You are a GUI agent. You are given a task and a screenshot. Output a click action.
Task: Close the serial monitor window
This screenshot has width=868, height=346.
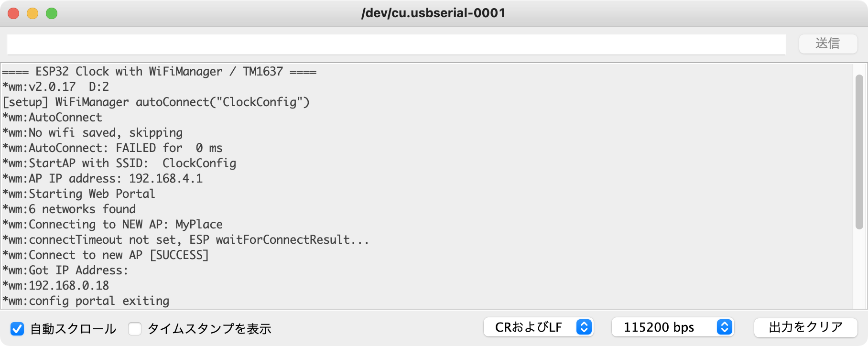13,13
